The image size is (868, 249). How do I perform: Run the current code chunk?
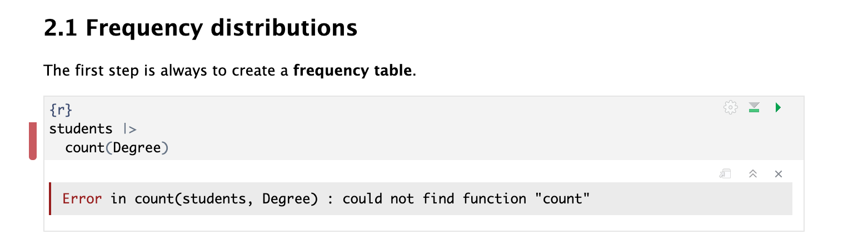pyautogui.click(x=778, y=107)
